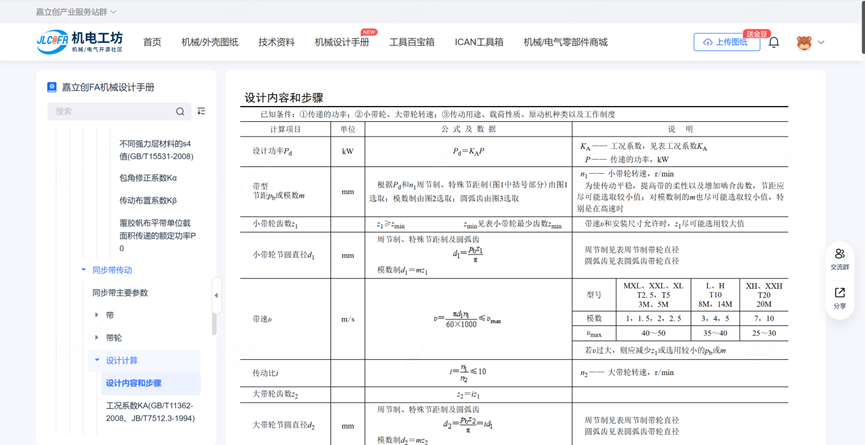Click the handbook icon beside 嘉立创FA机械设计手册
This screenshot has width=865, height=445.
coord(52,87)
